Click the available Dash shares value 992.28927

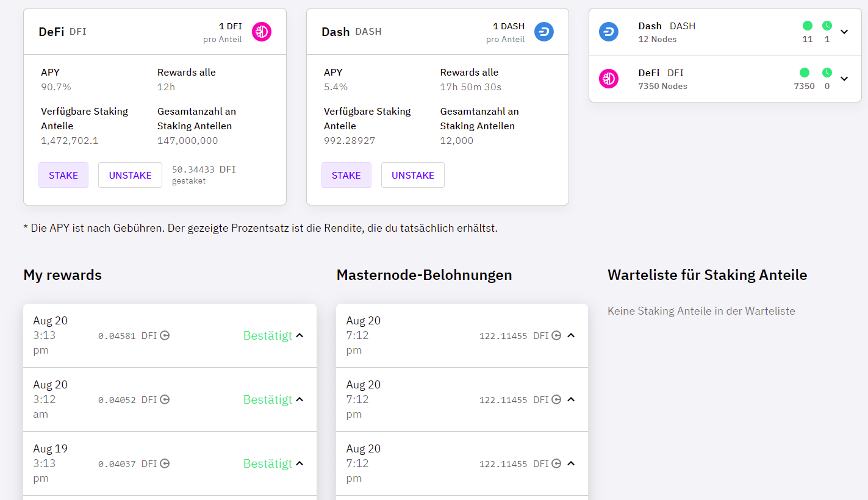[x=350, y=141]
